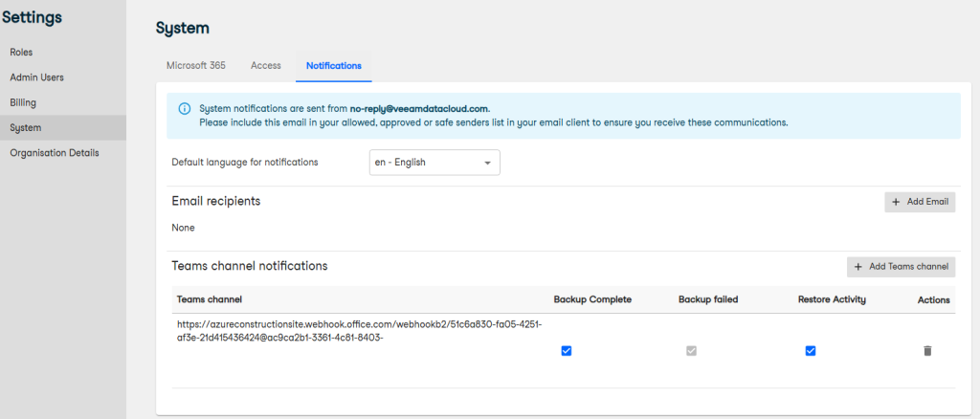Uncheck the Backup Complete checkbox
Viewport: 980px width, 419px height.
pyautogui.click(x=567, y=351)
